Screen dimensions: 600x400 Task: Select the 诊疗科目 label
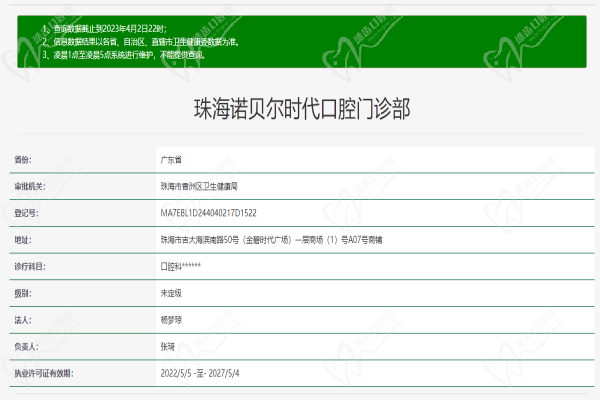pyautogui.click(x=30, y=266)
